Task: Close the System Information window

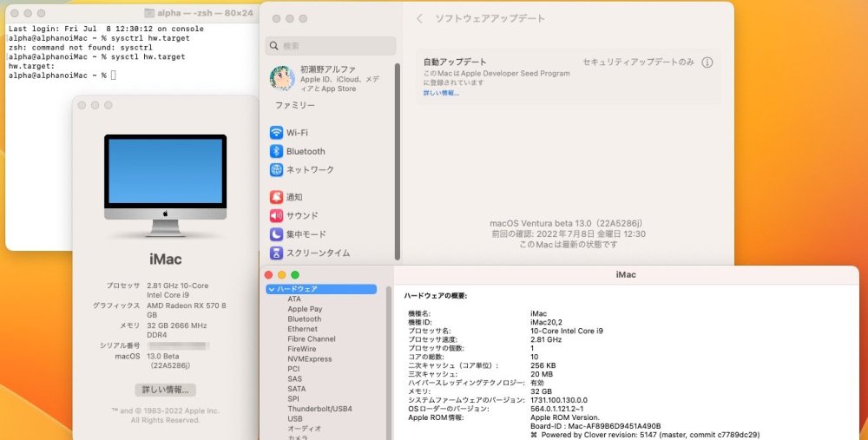Action: click(268, 275)
